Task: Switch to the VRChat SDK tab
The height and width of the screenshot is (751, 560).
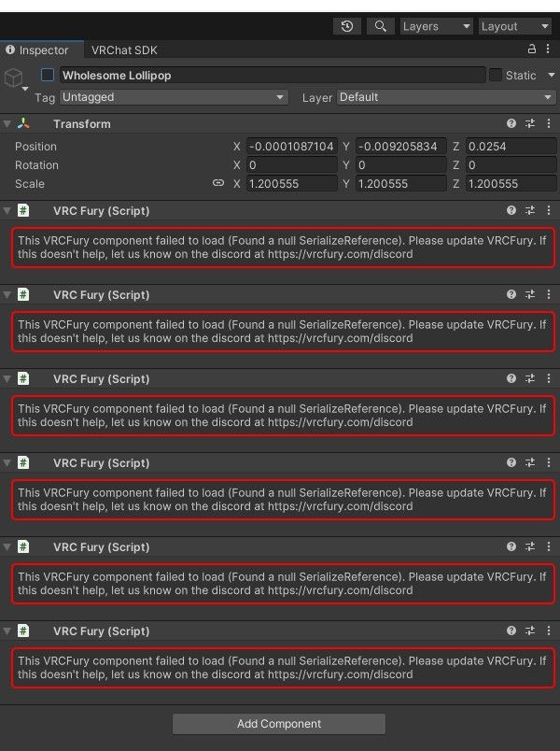Action: point(124,50)
